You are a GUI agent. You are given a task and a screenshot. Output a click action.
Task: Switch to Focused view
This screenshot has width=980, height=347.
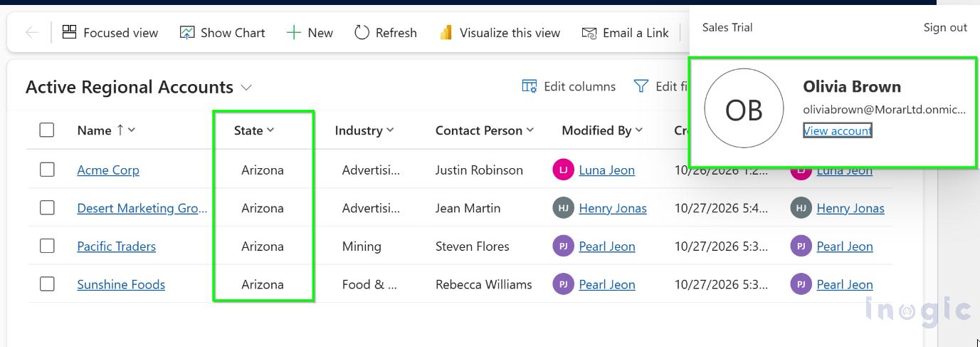[x=110, y=33]
